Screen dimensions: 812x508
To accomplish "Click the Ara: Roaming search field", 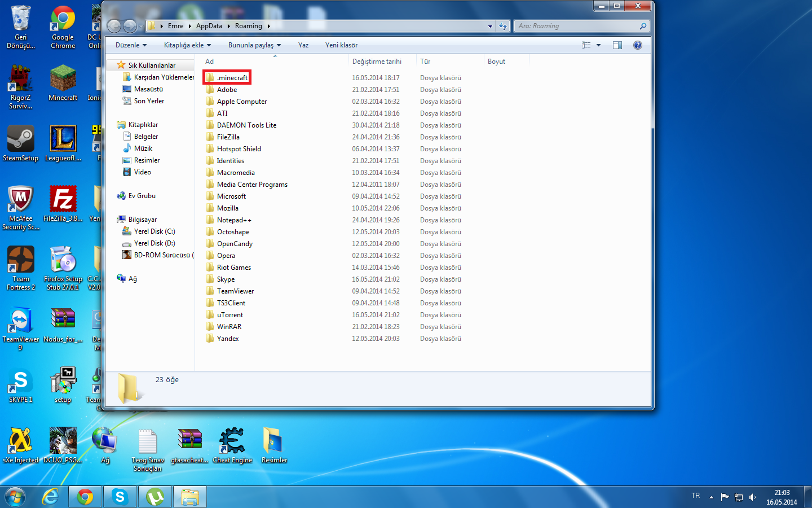I will click(x=581, y=26).
